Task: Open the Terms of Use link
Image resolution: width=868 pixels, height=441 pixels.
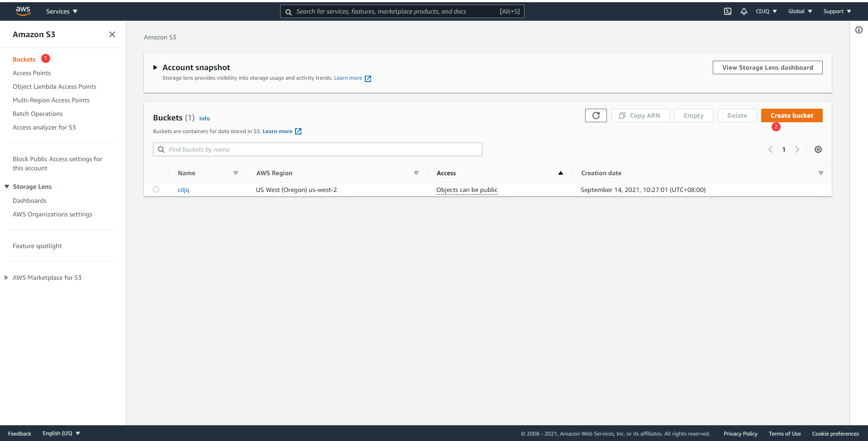Action: (x=785, y=434)
